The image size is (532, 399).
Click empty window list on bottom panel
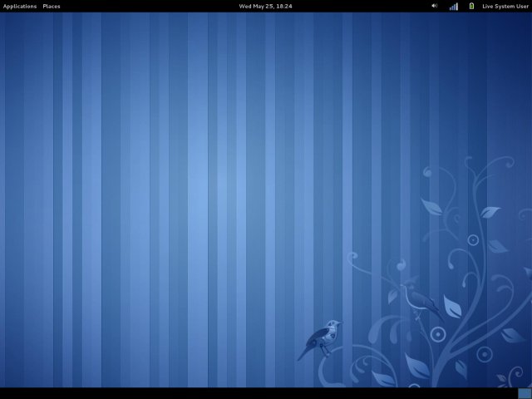point(249,392)
